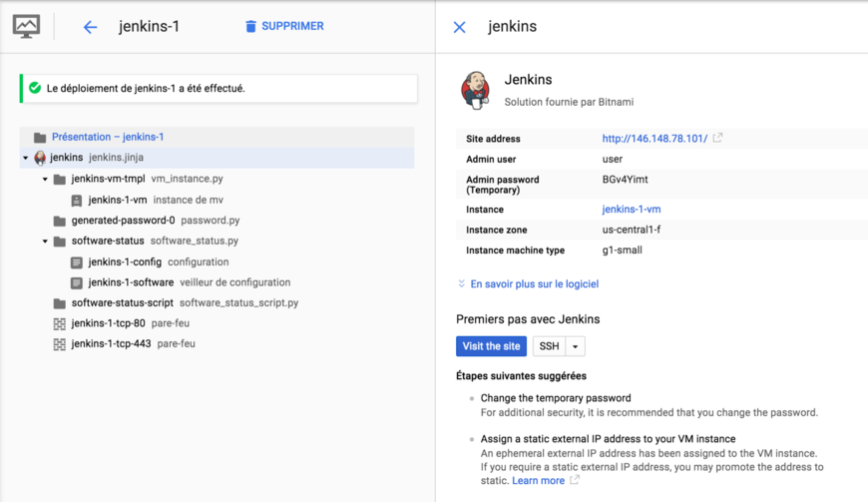This screenshot has height=502, width=868.
Task: Click the SUPPRIMER delete button
Action: point(284,26)
